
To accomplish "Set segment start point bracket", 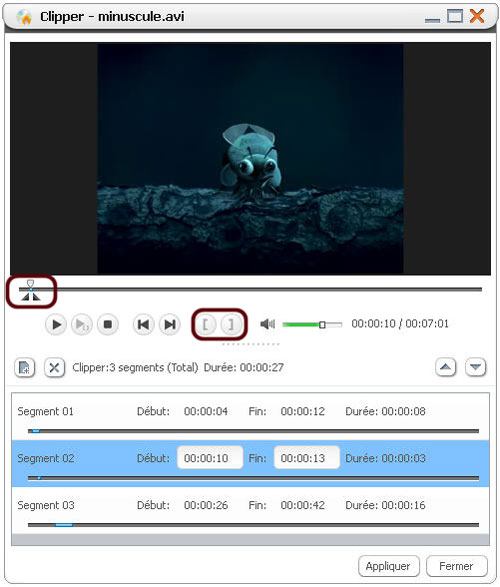I will pyautogui.click(x=205, y=324).
